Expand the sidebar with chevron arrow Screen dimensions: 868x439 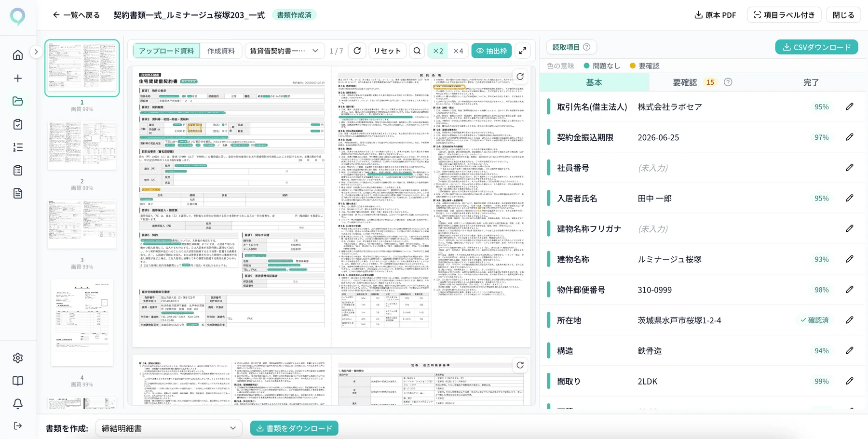click(x=36, y=52)
